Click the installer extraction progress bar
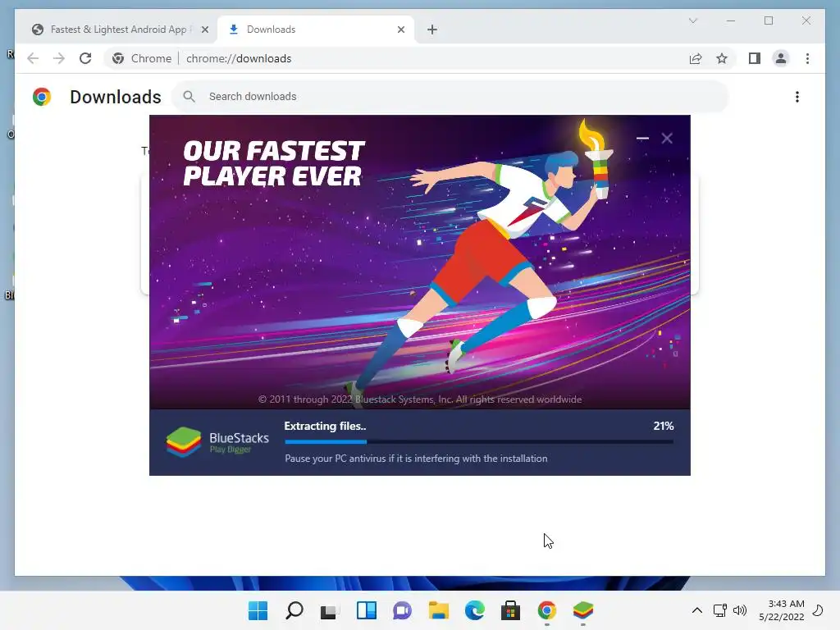 coord(479,442)
